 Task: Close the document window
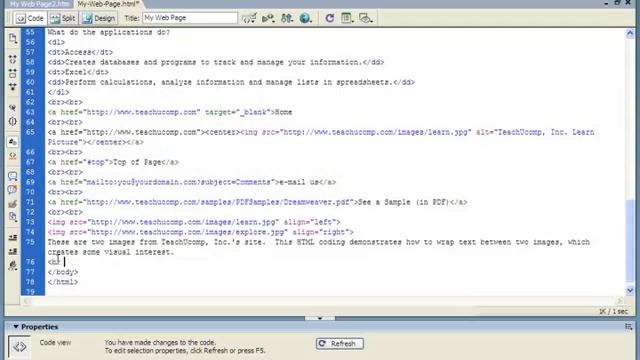coord(628,3)
